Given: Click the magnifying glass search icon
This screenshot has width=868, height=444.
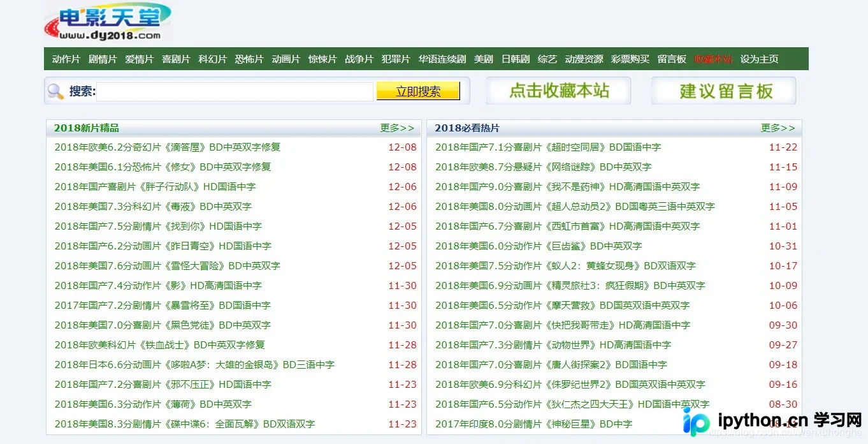Looking at the screenshot, I should pyautogui.click(x=55, y=91).
